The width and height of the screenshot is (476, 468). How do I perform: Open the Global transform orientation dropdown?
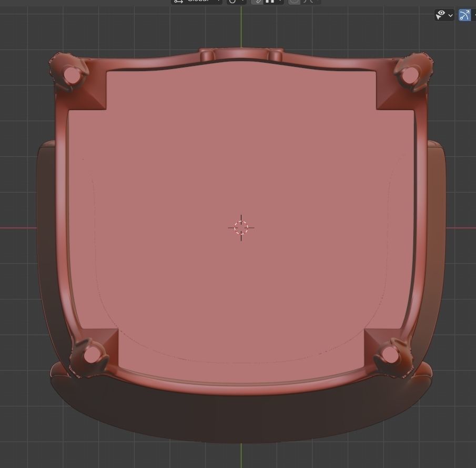(197, 2)
